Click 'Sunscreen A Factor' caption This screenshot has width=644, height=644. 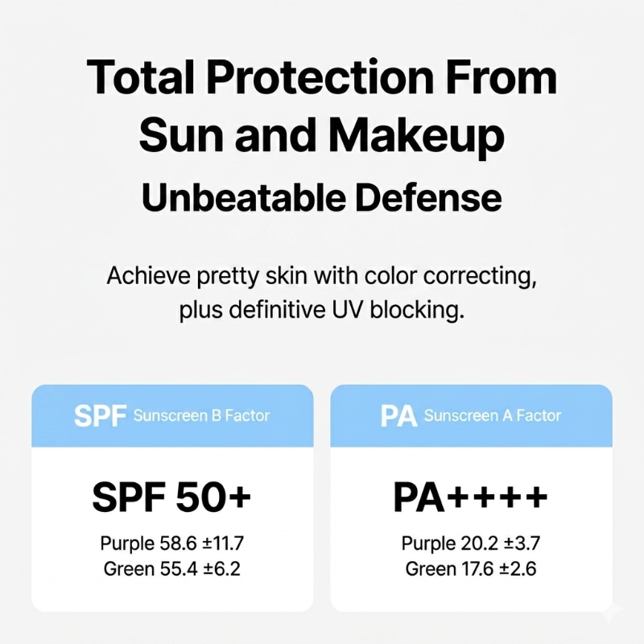click(x=492, y=415)
